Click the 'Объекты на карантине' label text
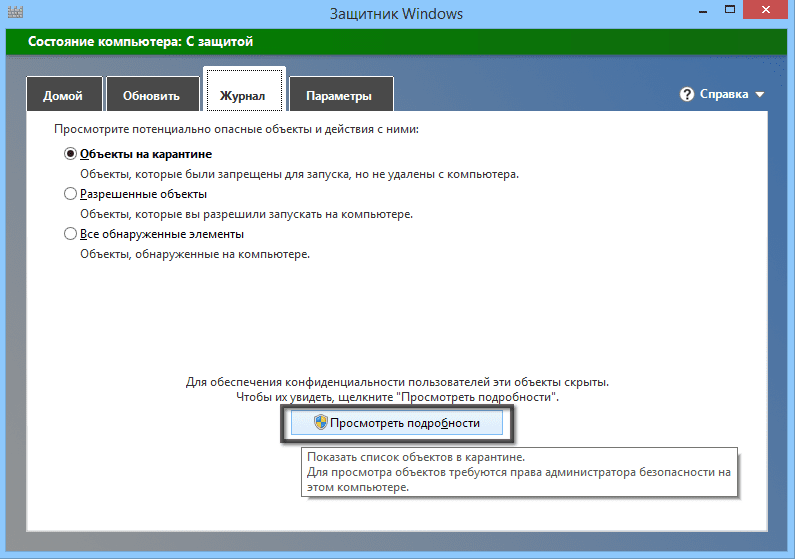 (x=146, y=154)
